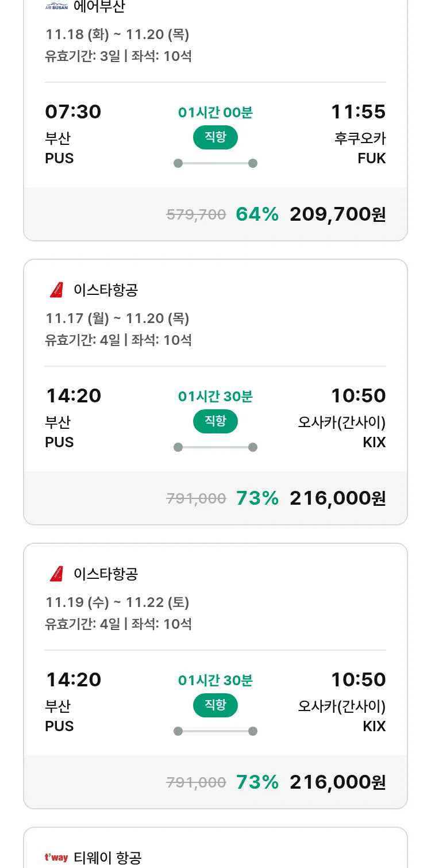
Task: Tap the 07:30 Busan departure time
Action: [73, 112]
